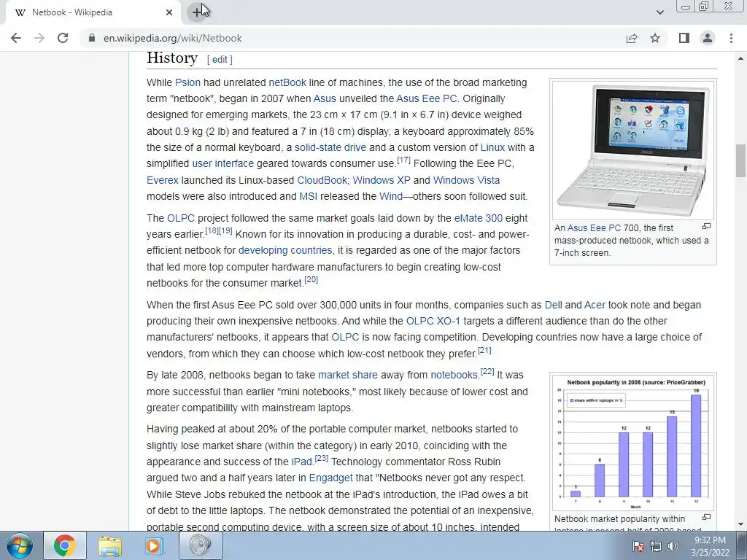The image size is (747, 560).
Task: Jump to citation 20
Action: pyautogui.click(x=311, y=279)
